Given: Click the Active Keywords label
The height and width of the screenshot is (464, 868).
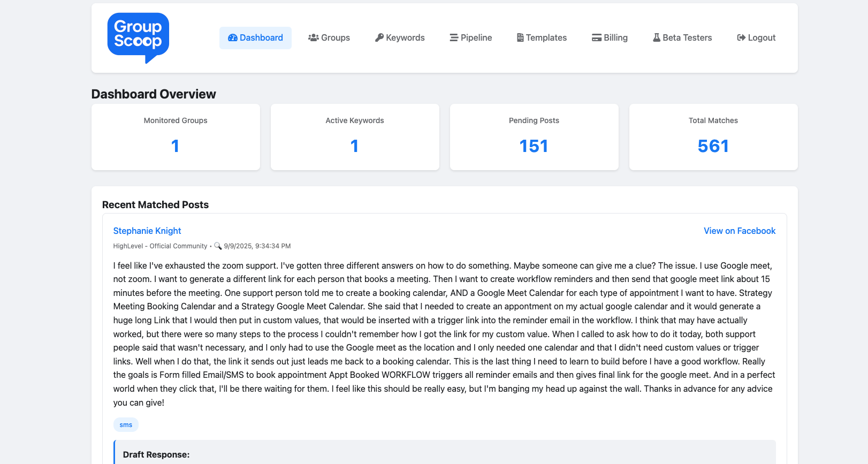Looking at the screenshot, I should click(x=355, y=120).
